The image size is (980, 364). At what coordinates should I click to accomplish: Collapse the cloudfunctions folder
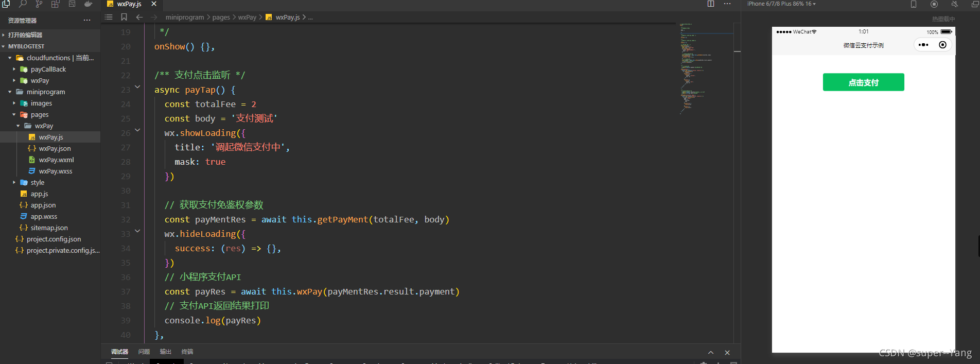pos(50,58)
